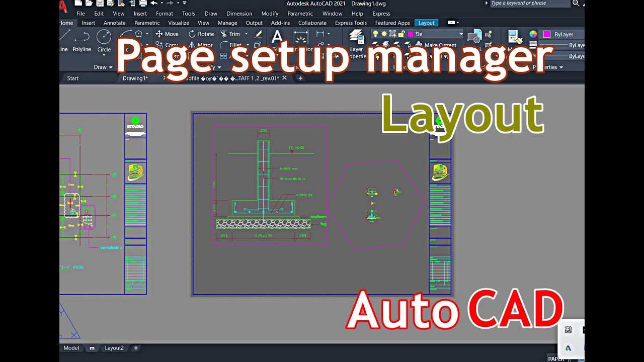
Task: Select the Circle tool
Action: 104,41
